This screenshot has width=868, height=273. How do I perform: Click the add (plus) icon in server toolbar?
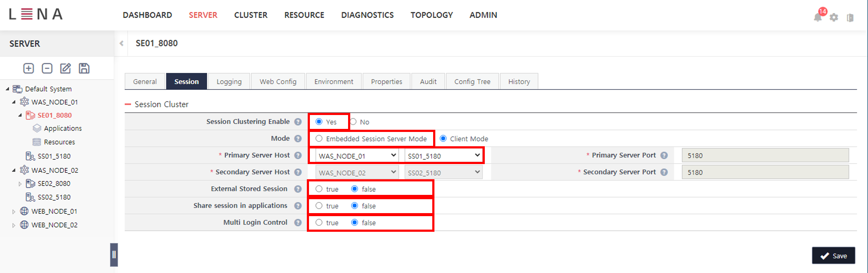coord(29,68)
